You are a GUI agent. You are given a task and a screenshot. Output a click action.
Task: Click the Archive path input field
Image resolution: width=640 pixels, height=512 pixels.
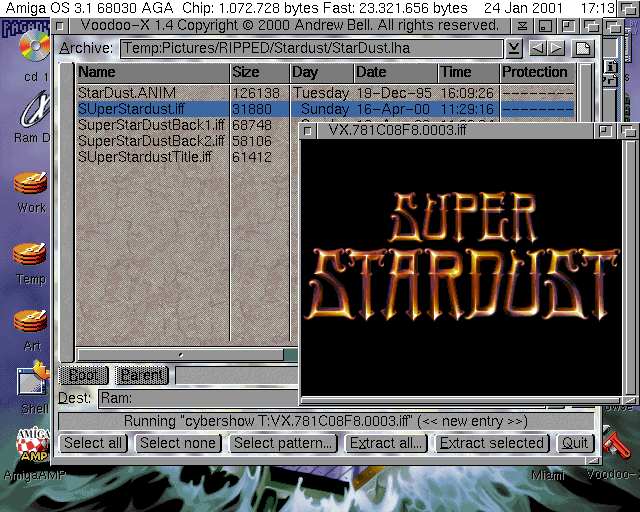(x=311, y=49)
